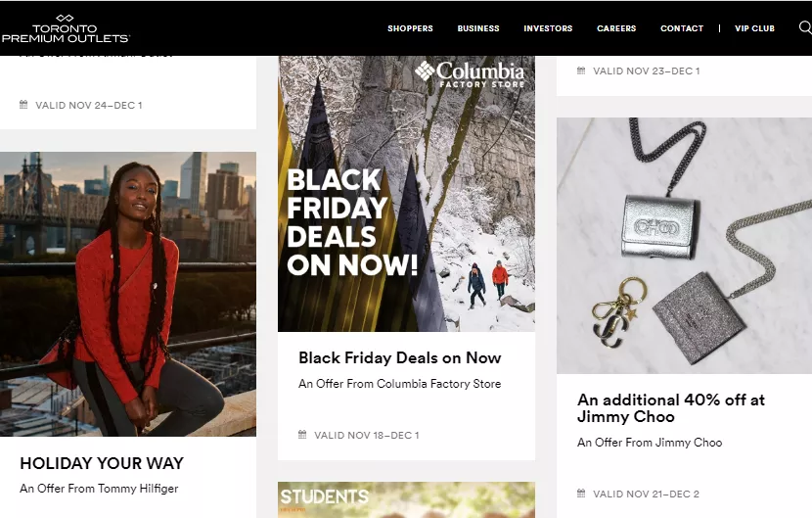Viewport: 812px width, 518px height.
Task: Click the Columbia Black Friday banner image
Action: pos(407,194)
